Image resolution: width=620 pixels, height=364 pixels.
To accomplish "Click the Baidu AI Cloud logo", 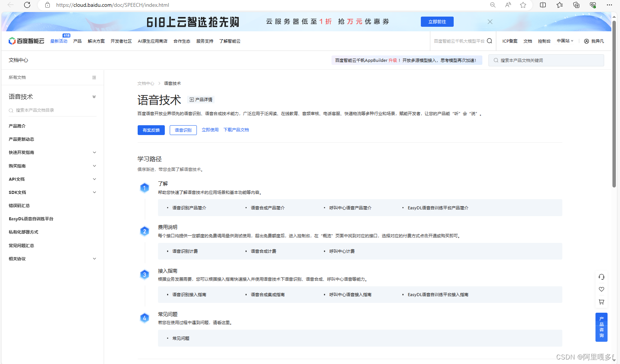I will [26, 41].
